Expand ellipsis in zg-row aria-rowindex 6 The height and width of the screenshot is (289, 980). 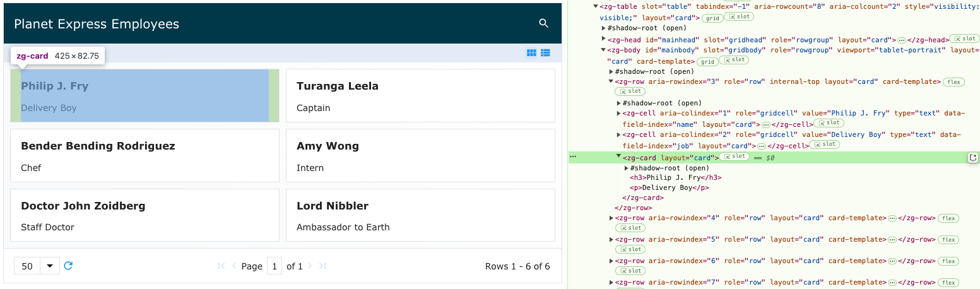(892, 261)
